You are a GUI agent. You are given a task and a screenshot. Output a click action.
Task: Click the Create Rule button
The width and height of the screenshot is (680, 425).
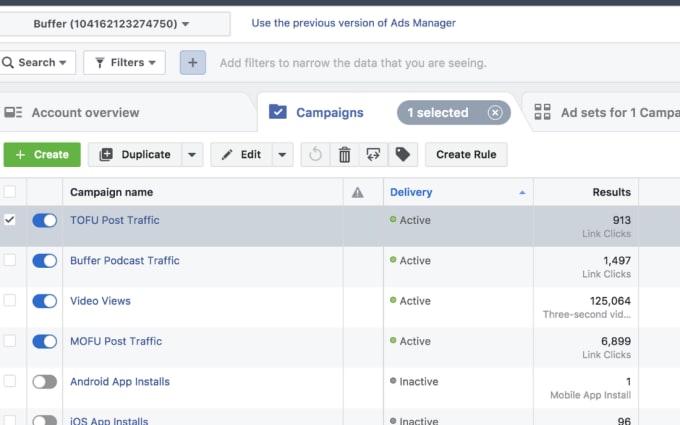(x=466, y=154)
